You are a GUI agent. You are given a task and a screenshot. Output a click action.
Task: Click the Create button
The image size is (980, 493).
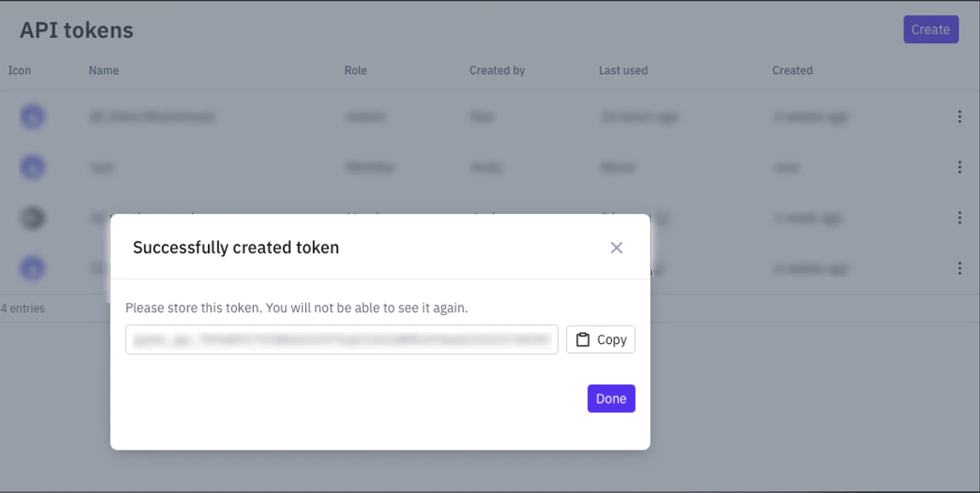[931, 29]
